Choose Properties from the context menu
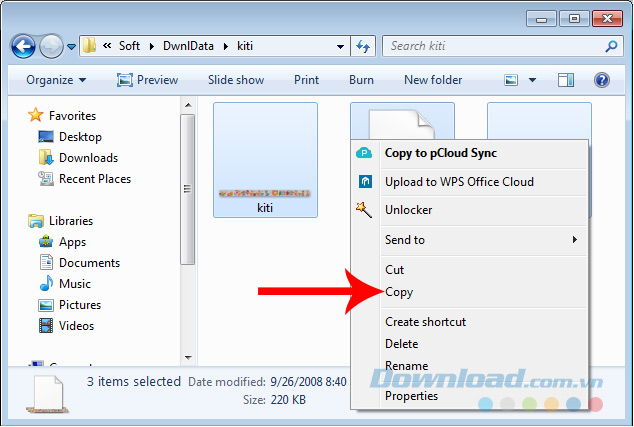634x427 pixels. pyautogui.click(x=469, y=396)
